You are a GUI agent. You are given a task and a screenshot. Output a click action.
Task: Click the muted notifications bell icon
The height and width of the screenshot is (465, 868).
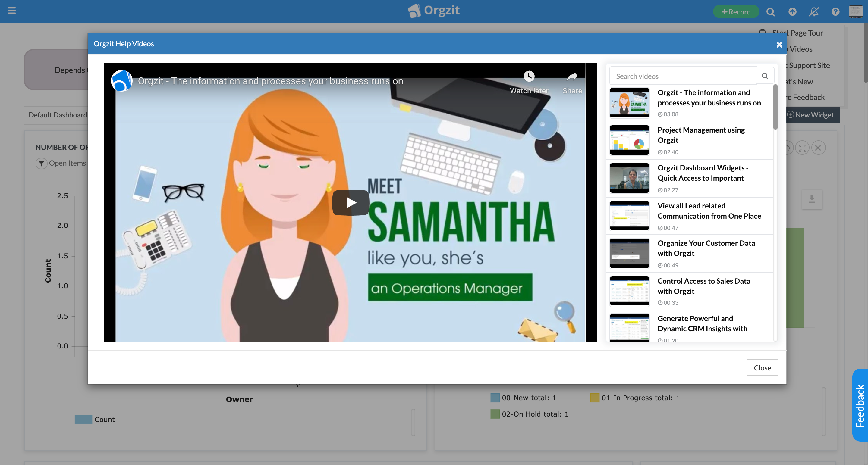[814, 12]
